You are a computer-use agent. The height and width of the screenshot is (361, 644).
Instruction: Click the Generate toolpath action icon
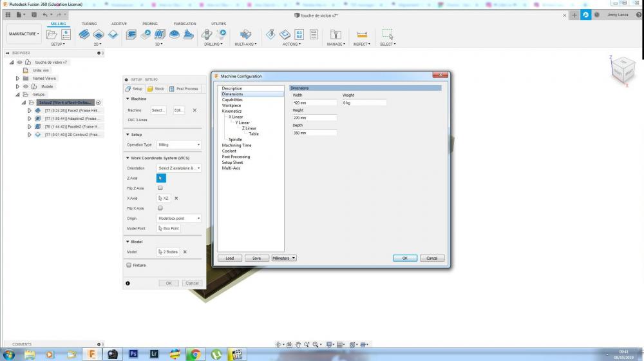pyautogui.click(x=285, y=35)
